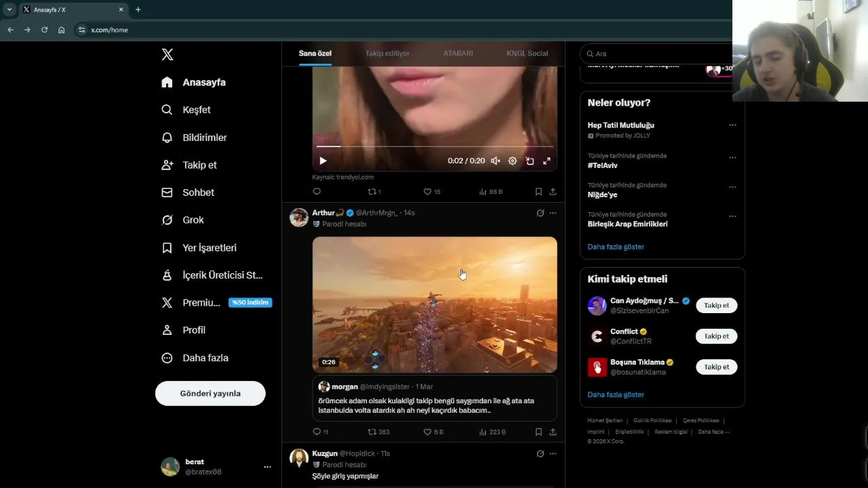Seek on the video progress bar
This screenshot has width=868, height=488.
pos(435,146)
